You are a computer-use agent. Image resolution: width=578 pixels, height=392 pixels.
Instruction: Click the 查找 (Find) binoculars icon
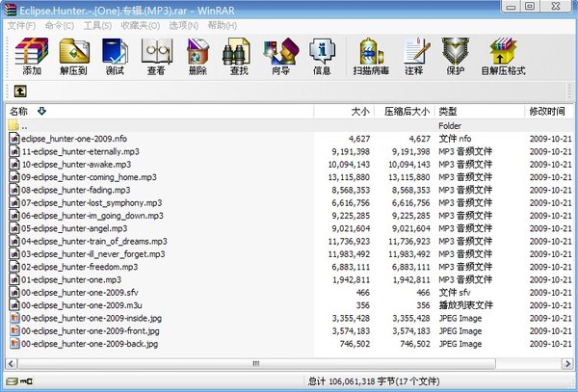pos(236,51)
